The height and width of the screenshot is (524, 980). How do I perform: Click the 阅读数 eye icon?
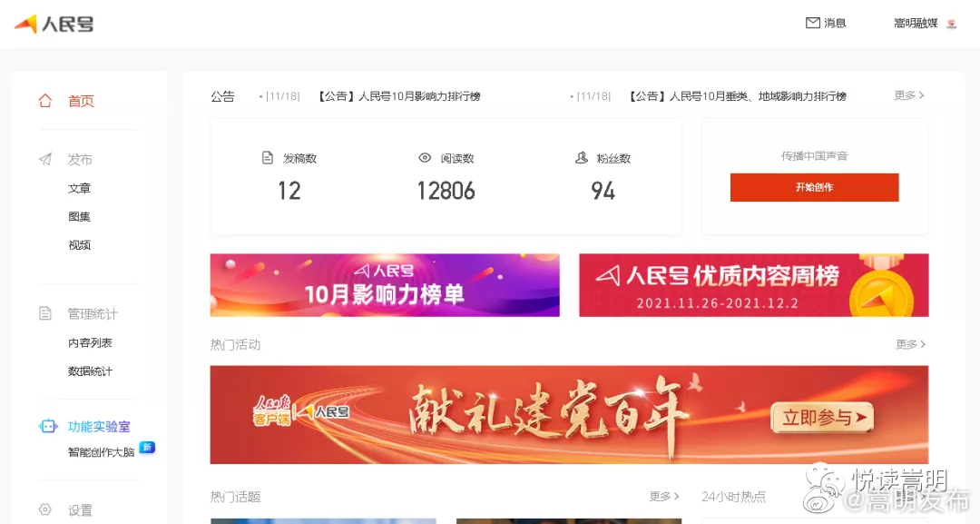pos(425,158)
